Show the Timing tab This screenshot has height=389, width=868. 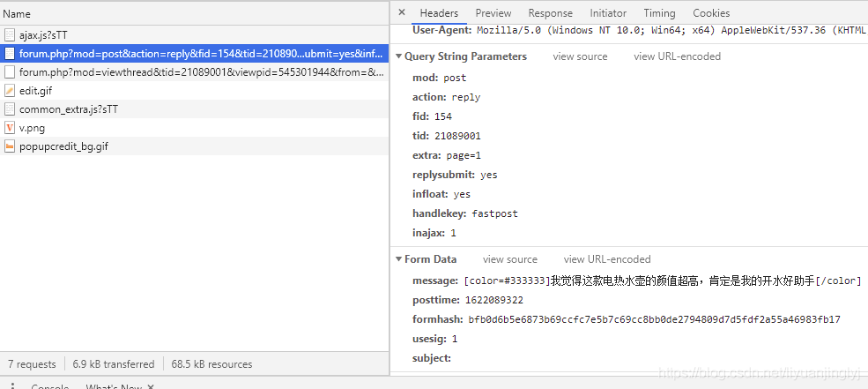click(x=659, y=13)
